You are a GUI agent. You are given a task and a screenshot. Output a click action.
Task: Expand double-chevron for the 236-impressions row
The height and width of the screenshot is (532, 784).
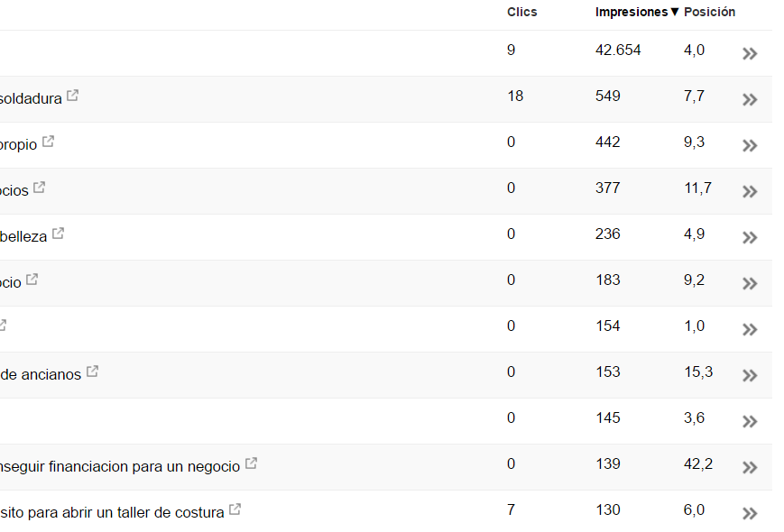coord(750,237)
